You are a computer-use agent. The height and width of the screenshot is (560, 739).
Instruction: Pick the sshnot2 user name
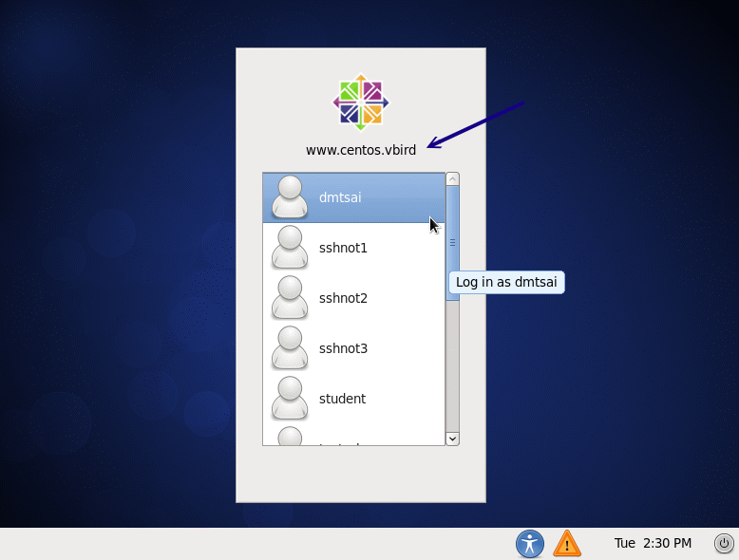click(343, 298)
